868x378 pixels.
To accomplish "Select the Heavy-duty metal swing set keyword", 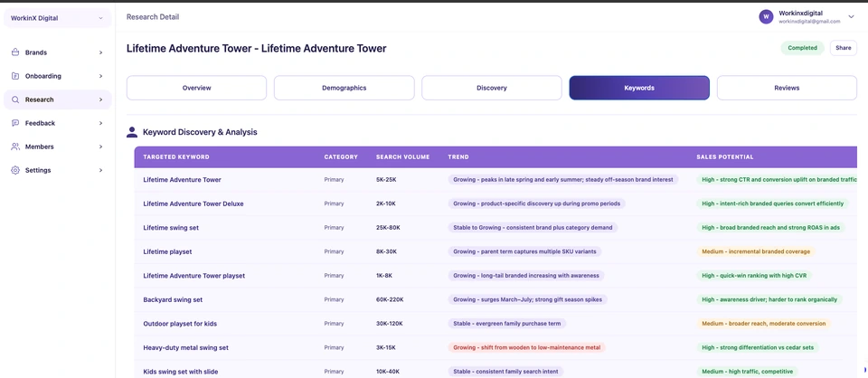I will pyautogui.click(x=185, y=347).
